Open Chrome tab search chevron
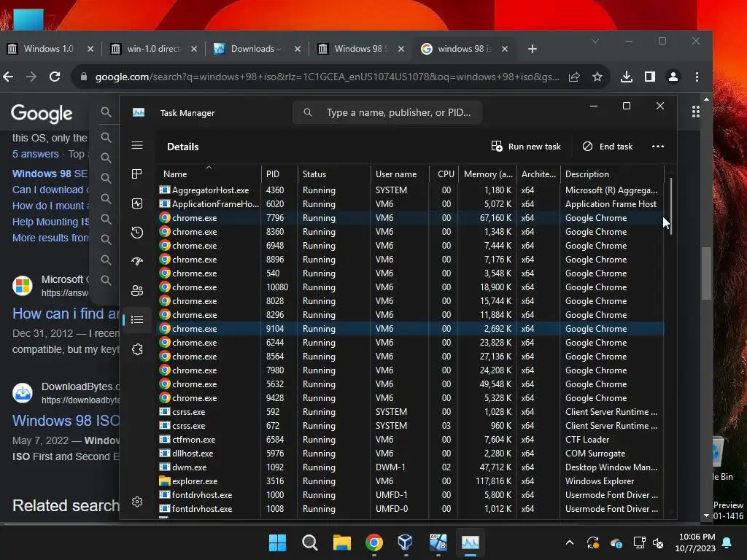The image size is (747, 560). [x=595, y=41]
